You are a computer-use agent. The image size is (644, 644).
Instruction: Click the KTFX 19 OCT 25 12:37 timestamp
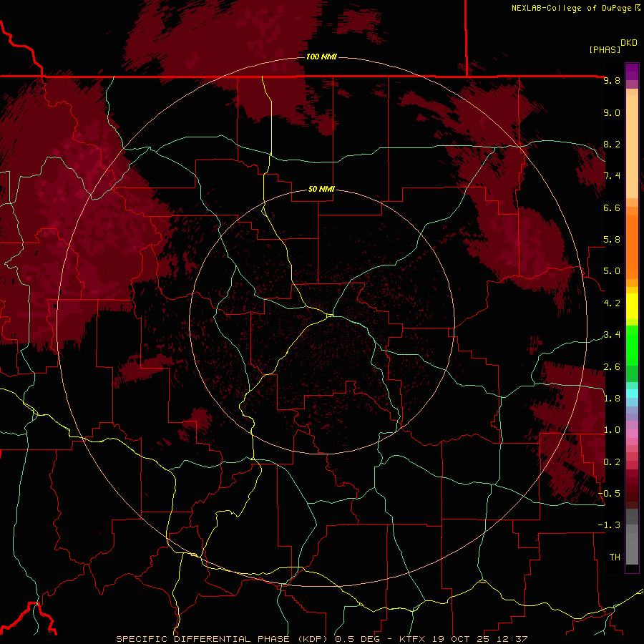point(463,639)
